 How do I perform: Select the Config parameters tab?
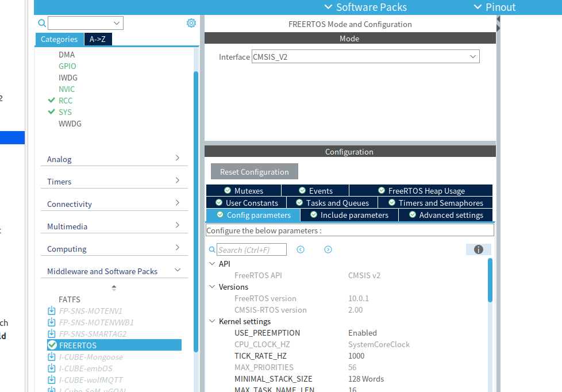coord(253,215)
